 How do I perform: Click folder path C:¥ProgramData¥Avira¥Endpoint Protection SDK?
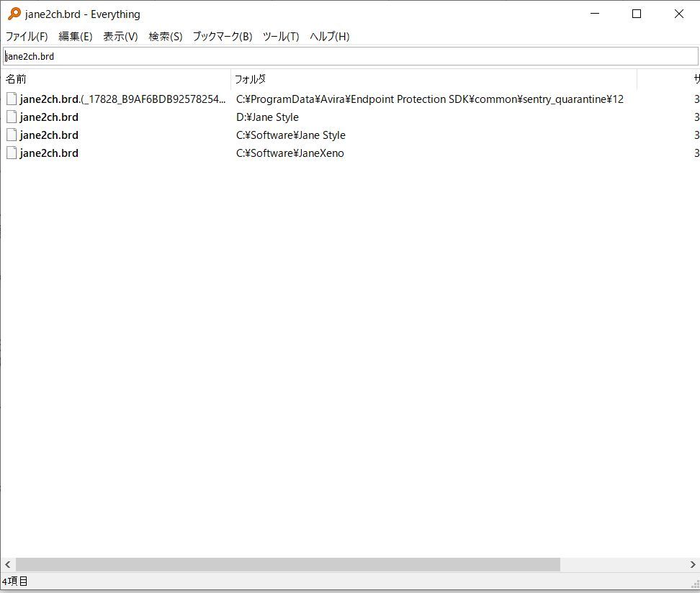[430, 99]
